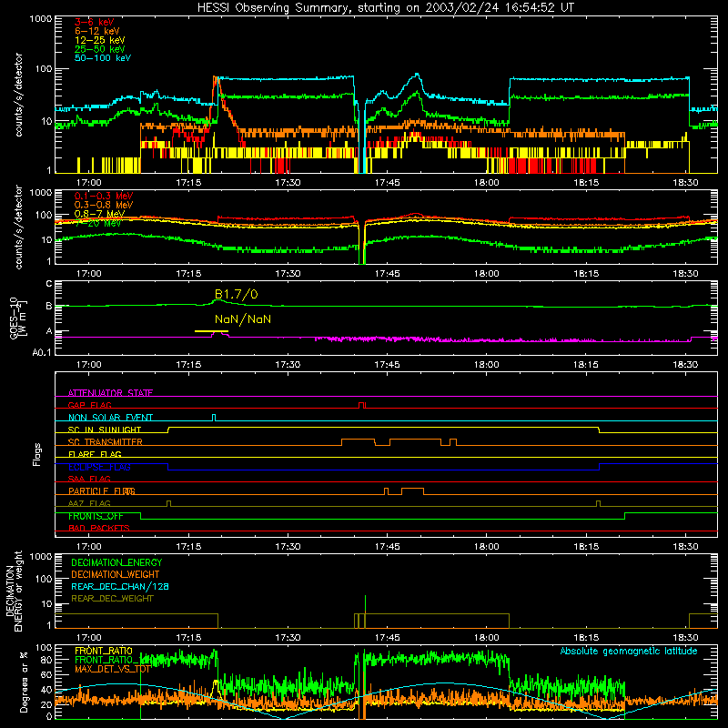Select the red 3-6 keV legend entry

click(x=95, y=22)
